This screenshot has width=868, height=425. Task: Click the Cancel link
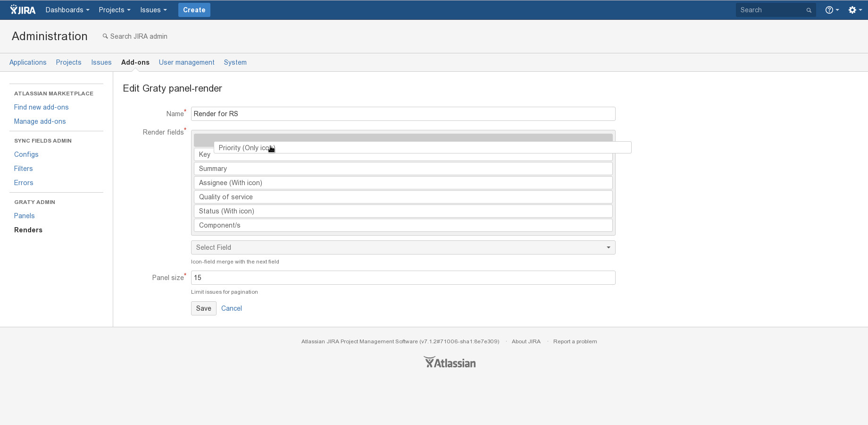[x=231, y=308]
